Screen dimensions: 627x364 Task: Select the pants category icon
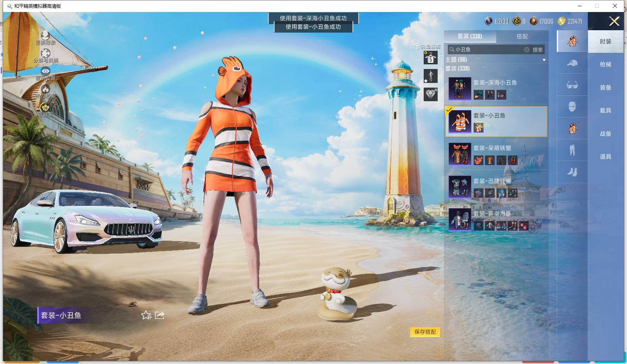[572, 150]
